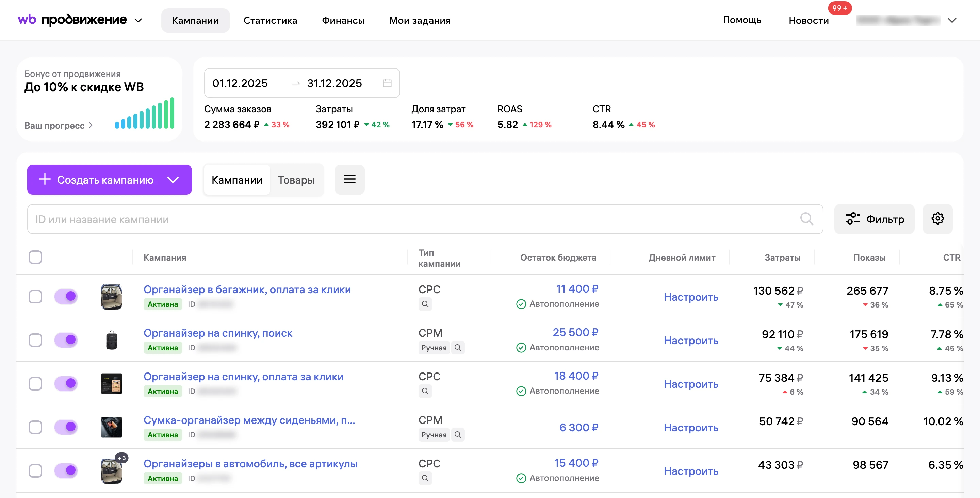Open the Создать кампанию dropdown arrow
Image resolution: width=980 pixels, height=498 pixels.
173,180
